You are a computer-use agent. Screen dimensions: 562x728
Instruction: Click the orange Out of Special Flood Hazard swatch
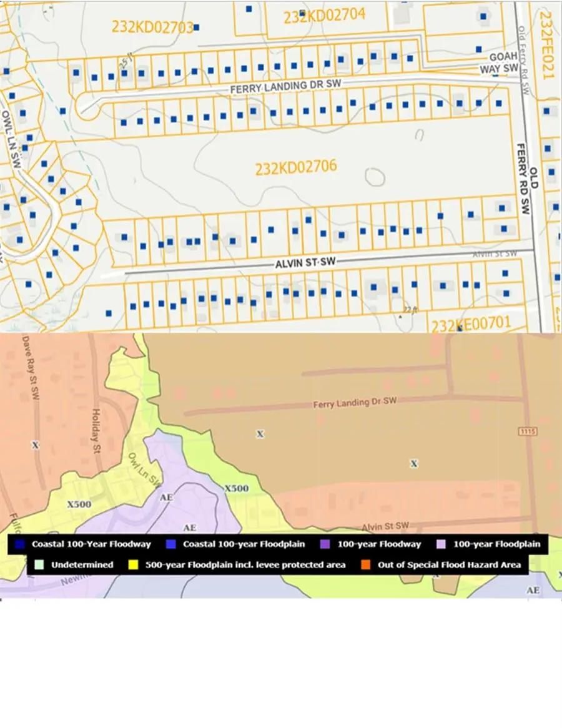click(366, 565)
